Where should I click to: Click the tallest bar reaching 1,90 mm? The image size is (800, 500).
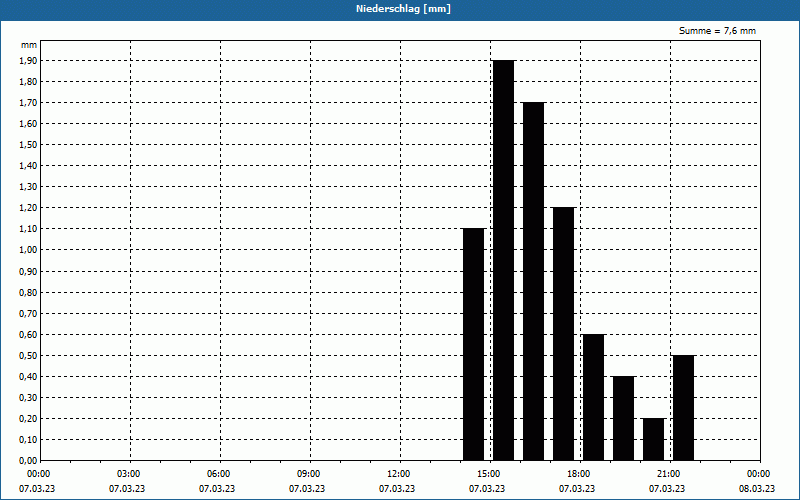pos(504,260)
